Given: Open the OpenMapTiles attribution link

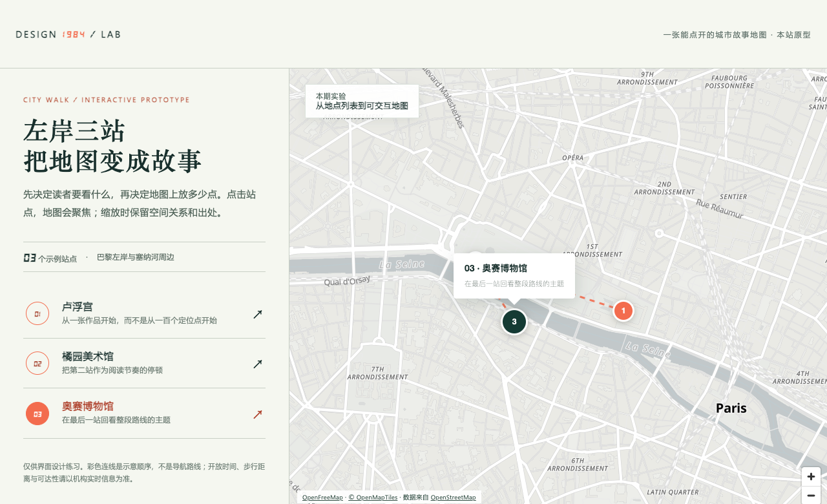Looking at the screenshot, I should point(373,498).
